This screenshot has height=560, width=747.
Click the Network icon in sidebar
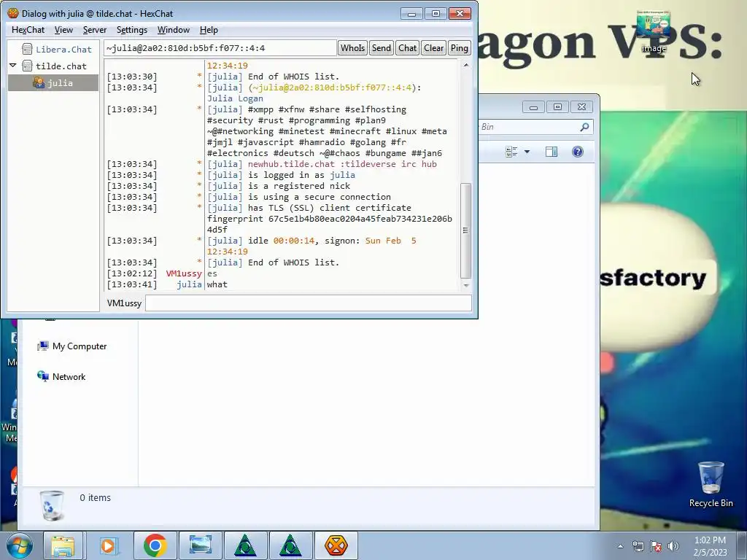point(43,377)
